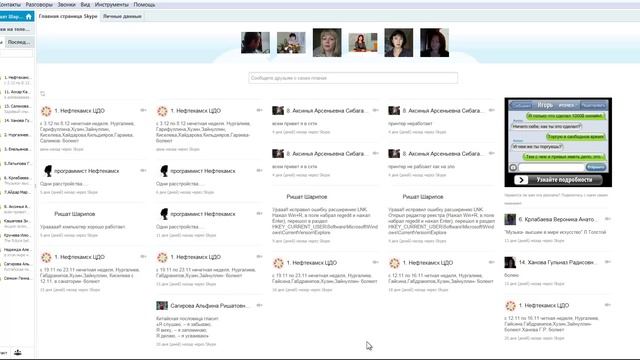
Task: Click avatar of 6. Крпабаева Вероника feed card
Action: coord(510,220)
